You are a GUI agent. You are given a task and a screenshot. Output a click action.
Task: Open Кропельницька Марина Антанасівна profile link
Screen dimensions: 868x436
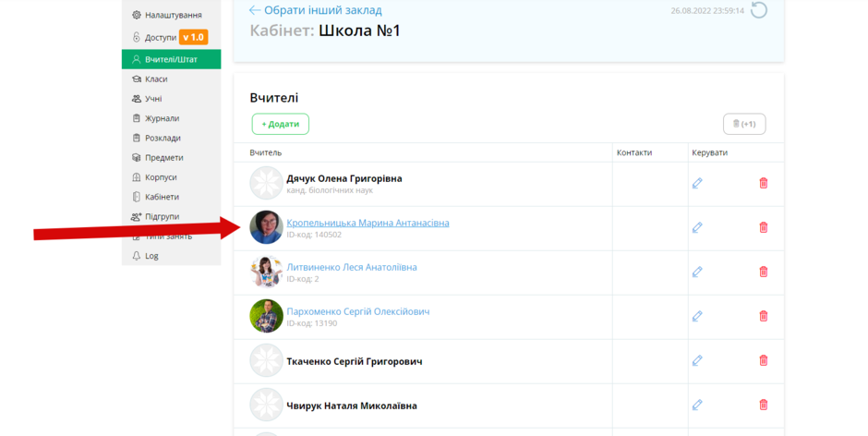point(368,223)
